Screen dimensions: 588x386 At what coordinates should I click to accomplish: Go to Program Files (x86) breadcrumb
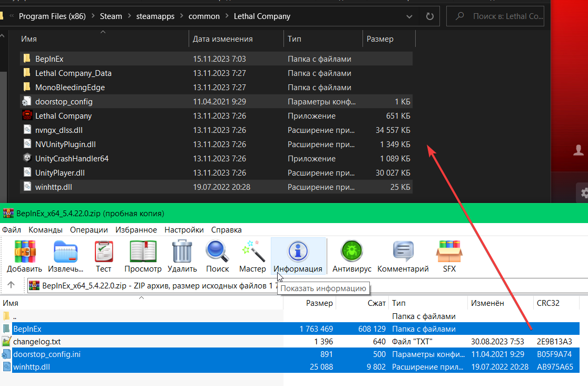click(x=52, y=16)
